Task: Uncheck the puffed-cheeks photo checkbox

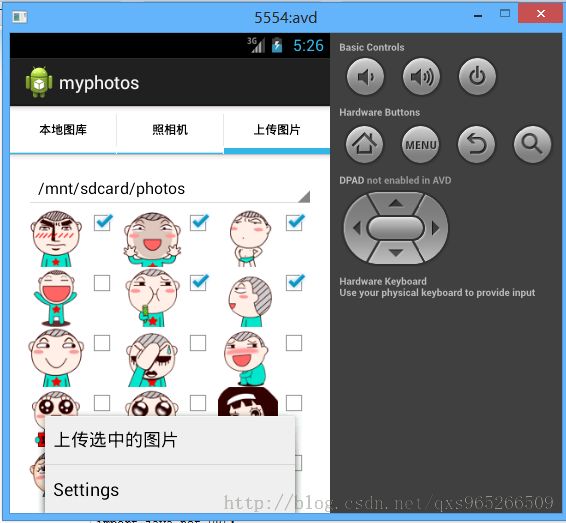Action: tap(199, 282)
